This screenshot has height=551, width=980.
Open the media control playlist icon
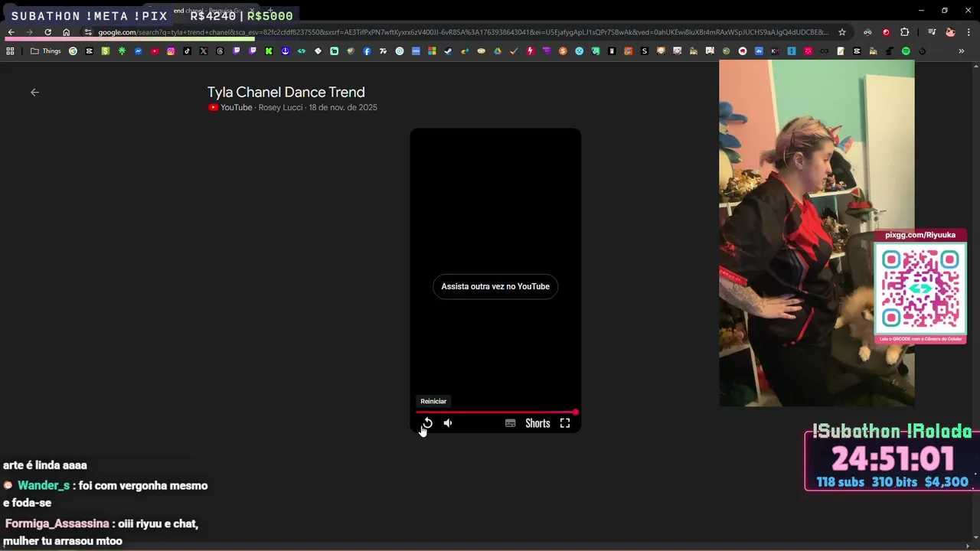[931, 32]
